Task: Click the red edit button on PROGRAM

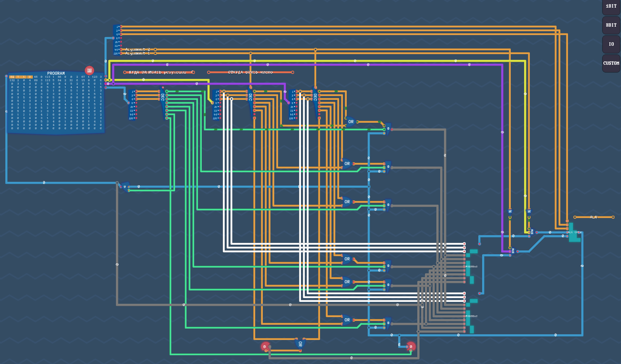Action: [x=89, y=71]
